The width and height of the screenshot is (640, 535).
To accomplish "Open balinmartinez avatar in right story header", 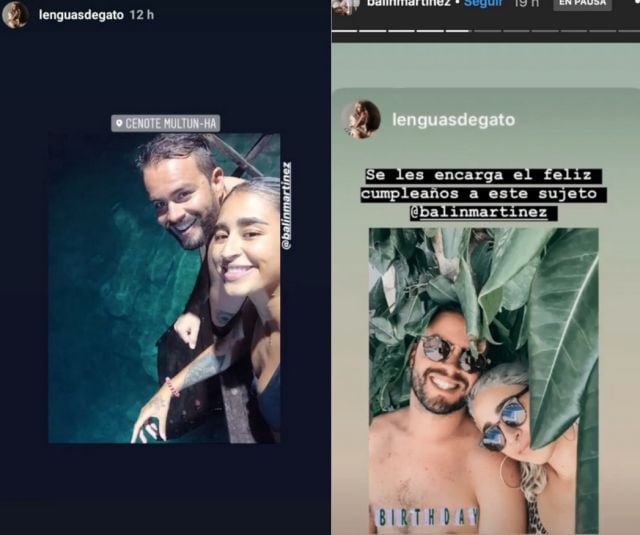I will (345, 6).
